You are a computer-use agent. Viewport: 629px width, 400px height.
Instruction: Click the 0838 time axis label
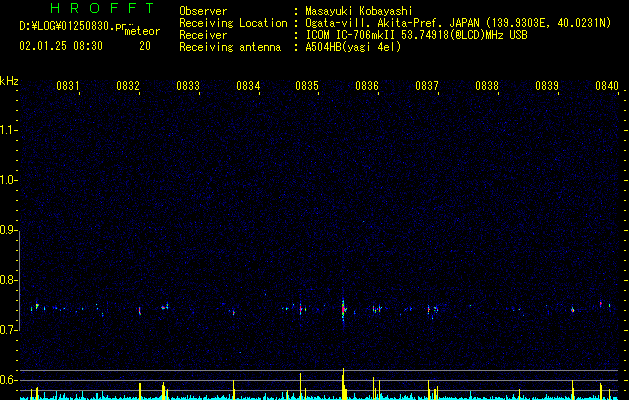pyautogui.click(x=487, y=86)
